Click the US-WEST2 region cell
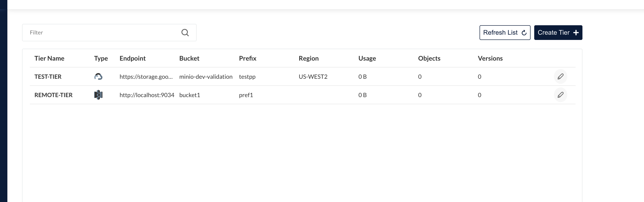Image resolution: width=644 pixels, height=202 pixels. [x=313, y=77]
